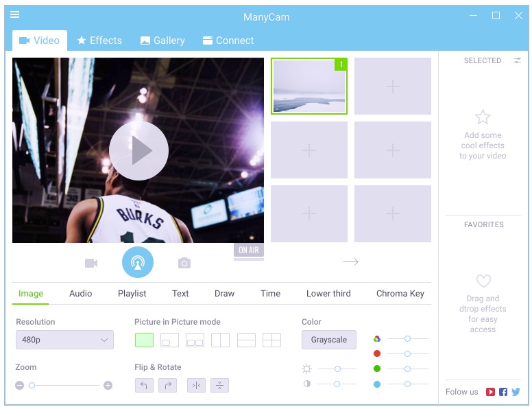The height and width of the screenshot is (407, 532).
Task: Rotate the video left
Action: click(144, 385)
